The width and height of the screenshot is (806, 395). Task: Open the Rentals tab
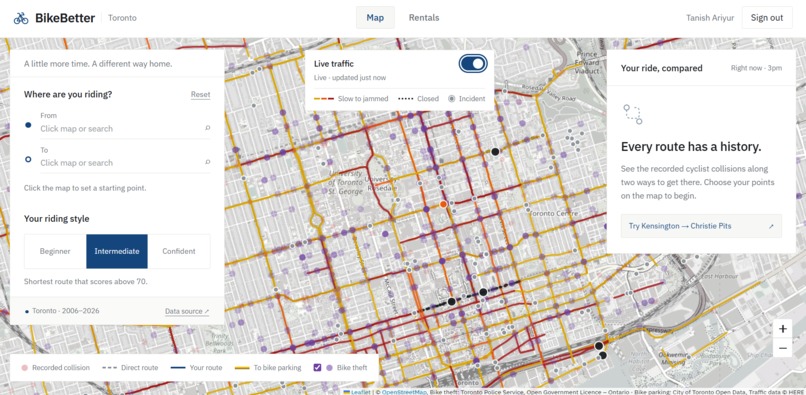(x=424, y=17)
